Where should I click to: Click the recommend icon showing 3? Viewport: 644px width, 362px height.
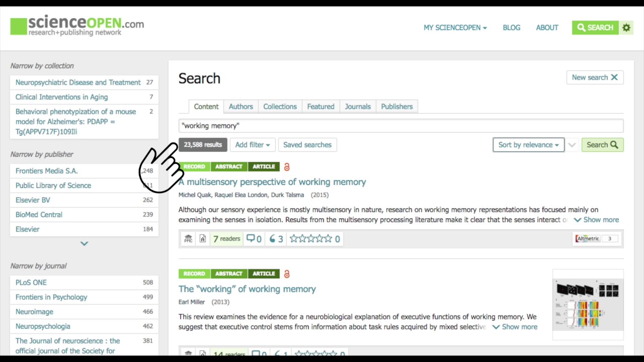point(276,239)
